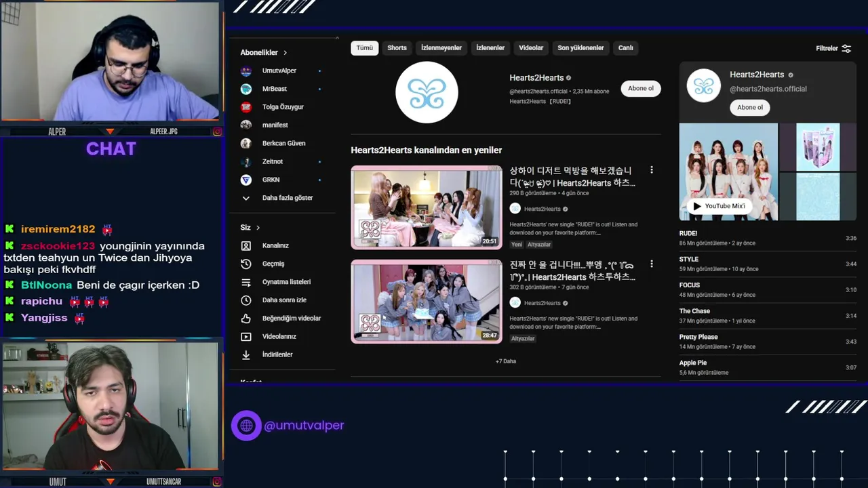Image resolution: width=868 pixels, height=488 pixels.
Task: Open video title above 290 B görüntüleme
Action: (573, 176)
